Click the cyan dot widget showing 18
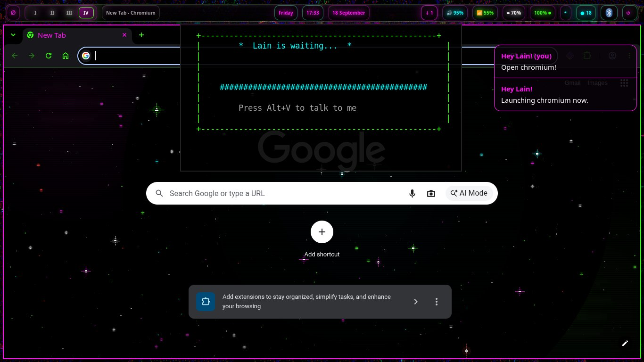 click(586, 13)
